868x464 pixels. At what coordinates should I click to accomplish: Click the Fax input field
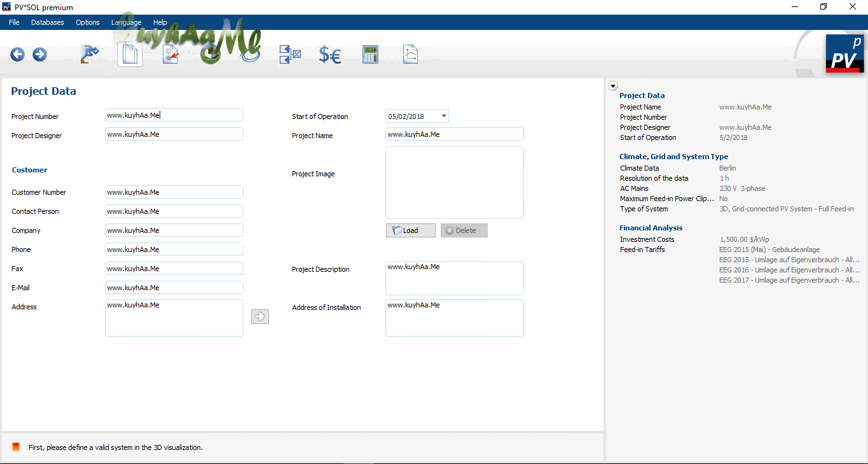[x=174, y=269]
